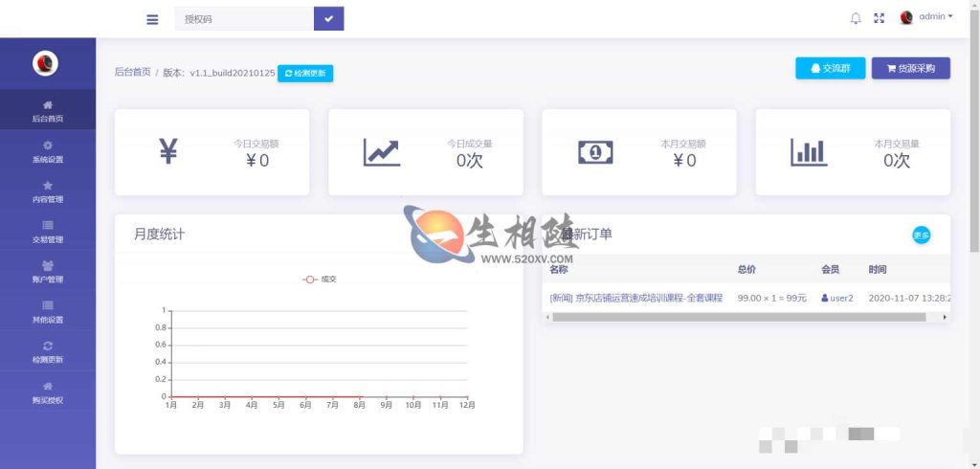Click the 货源采购 button
Viewport: 980px width, 469px height.
[x=911, y=68]
